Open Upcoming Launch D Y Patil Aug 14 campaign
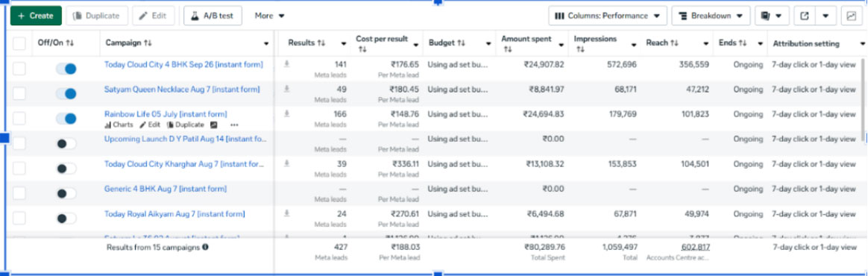868x276 pixels. (x=186, y=139)
